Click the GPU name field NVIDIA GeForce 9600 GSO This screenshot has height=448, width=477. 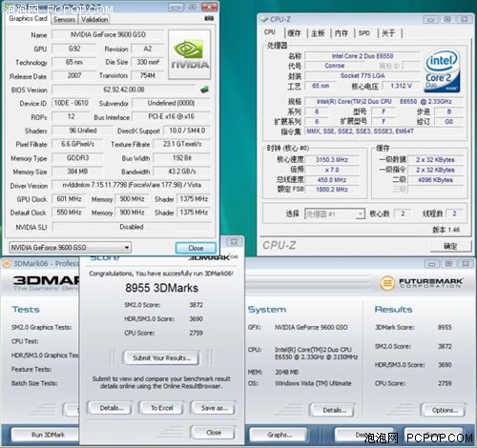[x=108, y=34]
